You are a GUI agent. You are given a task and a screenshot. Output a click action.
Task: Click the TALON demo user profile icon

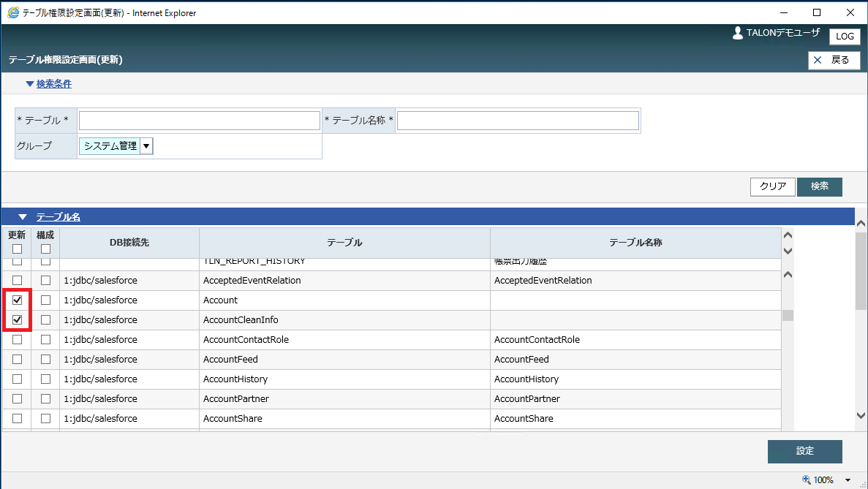pos(738,34)
